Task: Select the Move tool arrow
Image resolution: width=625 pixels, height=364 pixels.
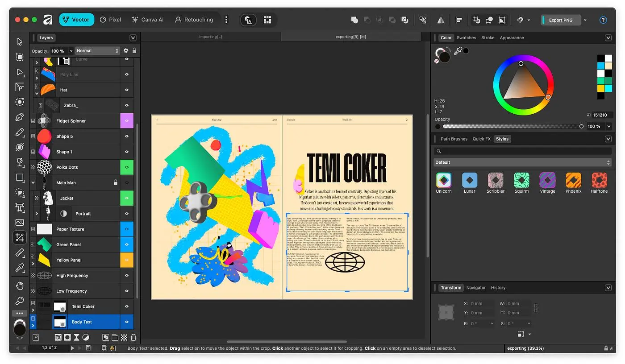Action: [20, 41]
